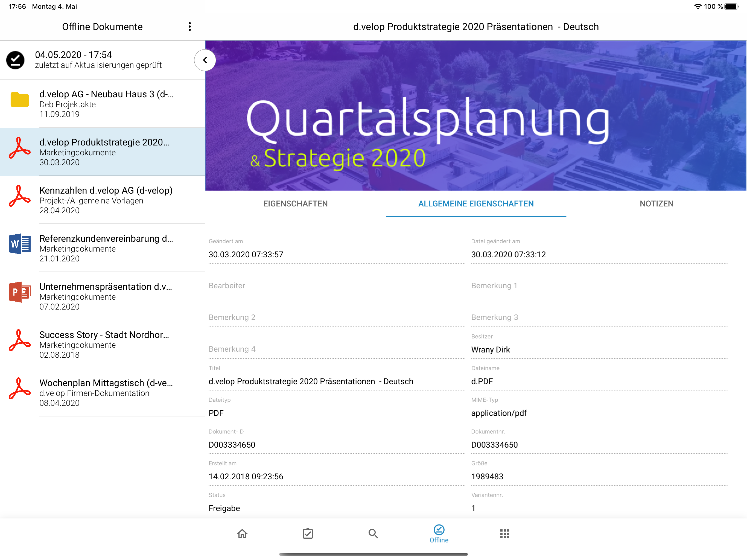Open the Referenzkundenvereinbarung Word document
747x560 pixels.
[103, 248]
